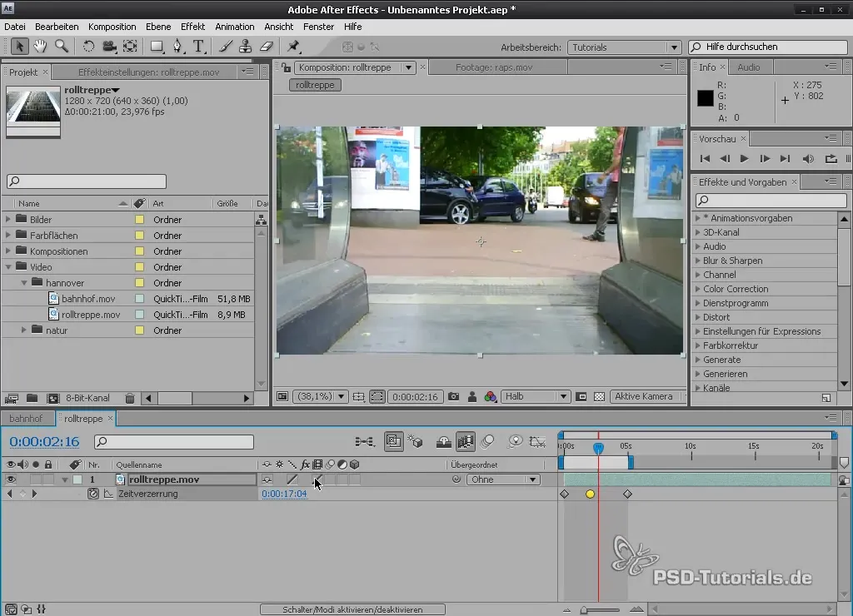Select the yellow Zeitverzerrung keyframe
The width and height of the screenshot is (853, 616).
(x=590, y=494)
